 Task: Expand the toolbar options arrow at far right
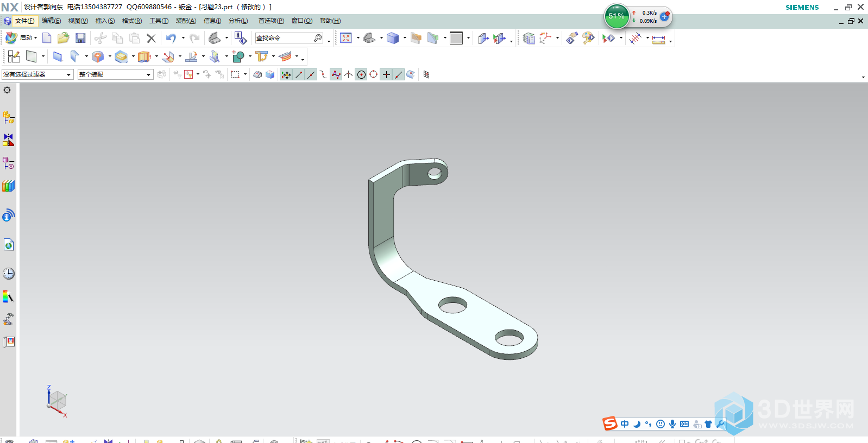click(863, 77)
